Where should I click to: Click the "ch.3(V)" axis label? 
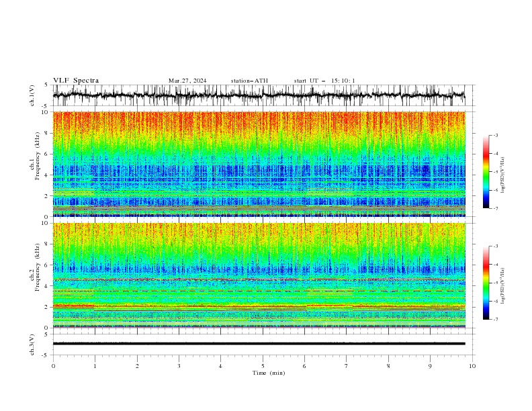point(32,345)
